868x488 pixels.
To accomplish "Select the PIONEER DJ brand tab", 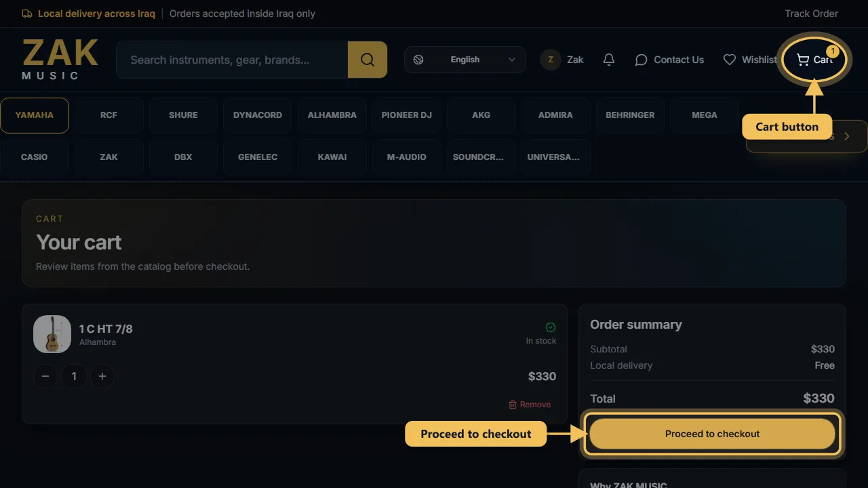I will [407, 115].
